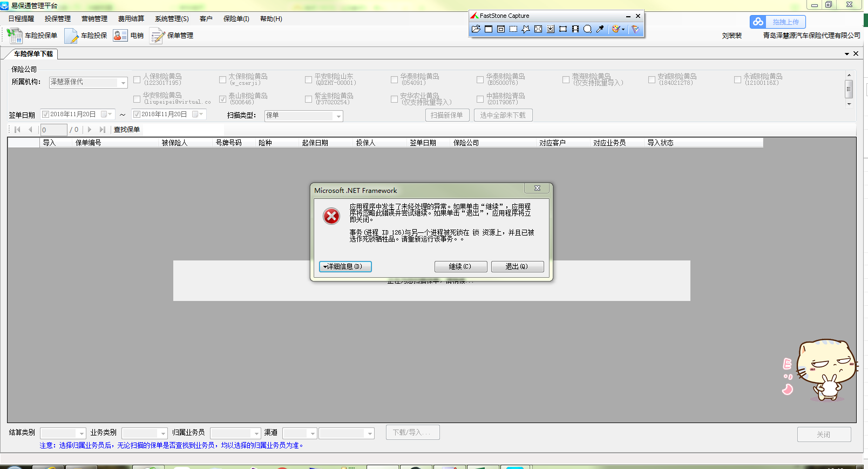Pick screen color with FastStone eyedropper
The height and width of the screenshot is (469, 868).
(600, 29)
